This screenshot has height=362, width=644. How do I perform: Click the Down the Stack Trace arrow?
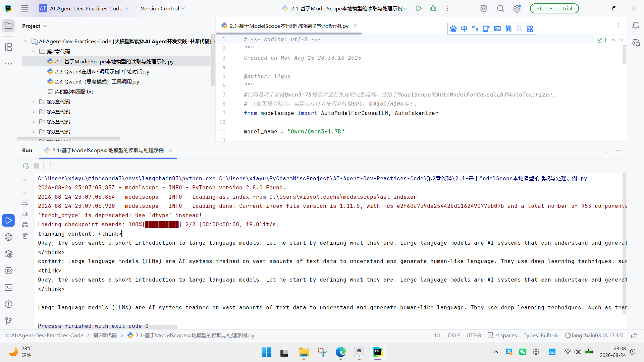(25, 192)
